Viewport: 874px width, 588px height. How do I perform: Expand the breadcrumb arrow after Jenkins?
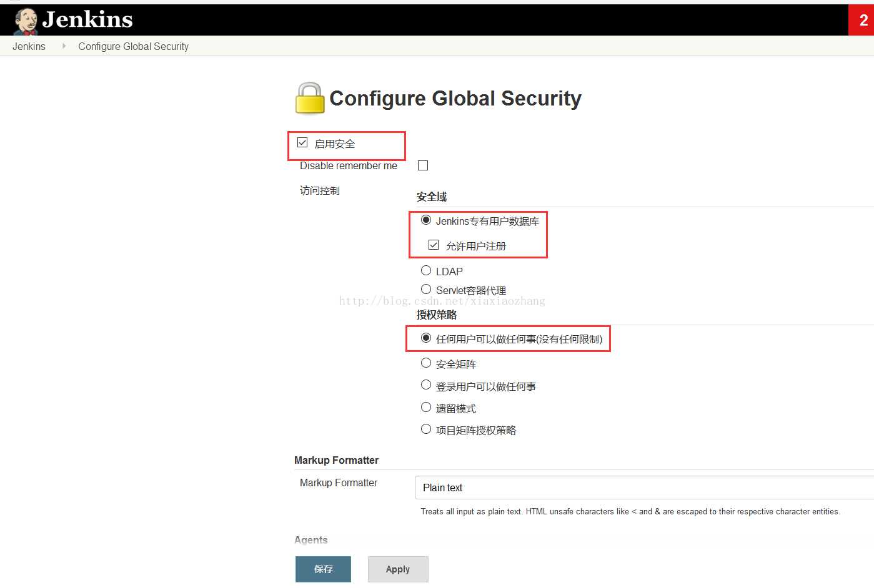pos(64,46)
